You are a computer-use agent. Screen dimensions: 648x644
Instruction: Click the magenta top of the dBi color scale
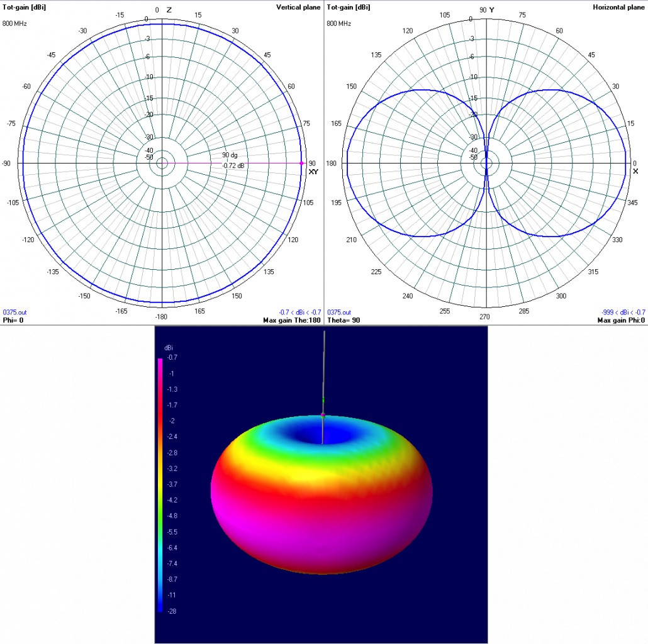click(x=160, y=362)
